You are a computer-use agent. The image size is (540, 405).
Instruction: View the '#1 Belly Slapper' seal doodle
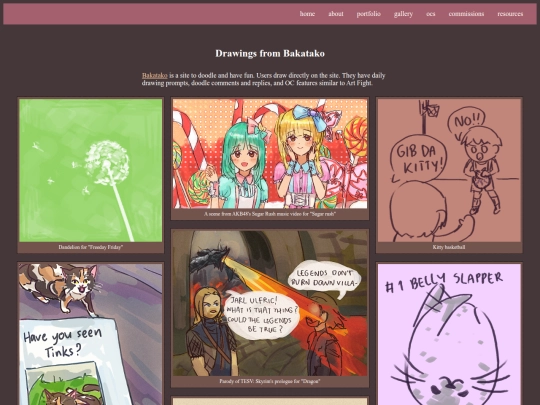click(x=449, y=334)
